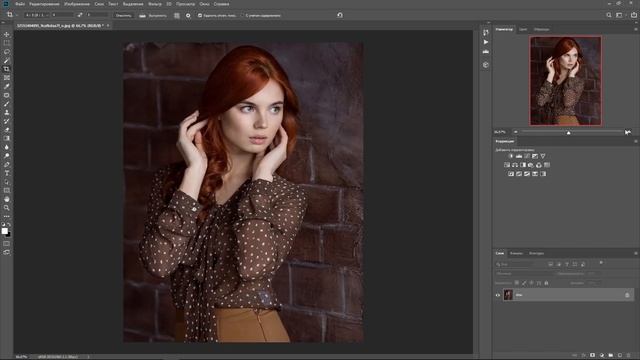Screen dimensions: 640x360
Task: Click zoom in button in Navigator
Action: coord(628,132)
